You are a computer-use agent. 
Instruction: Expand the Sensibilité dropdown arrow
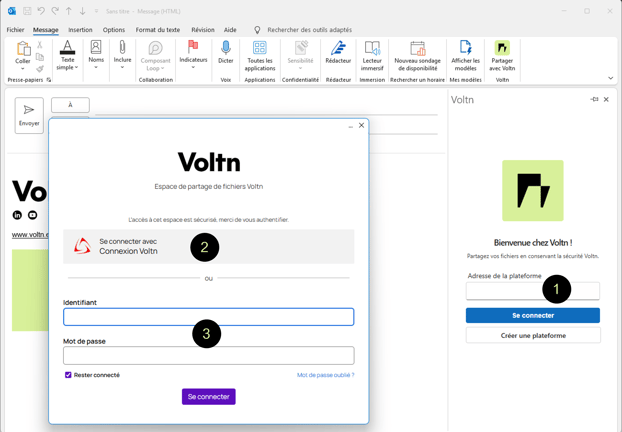pyautogui.click(x=300, y=68)
